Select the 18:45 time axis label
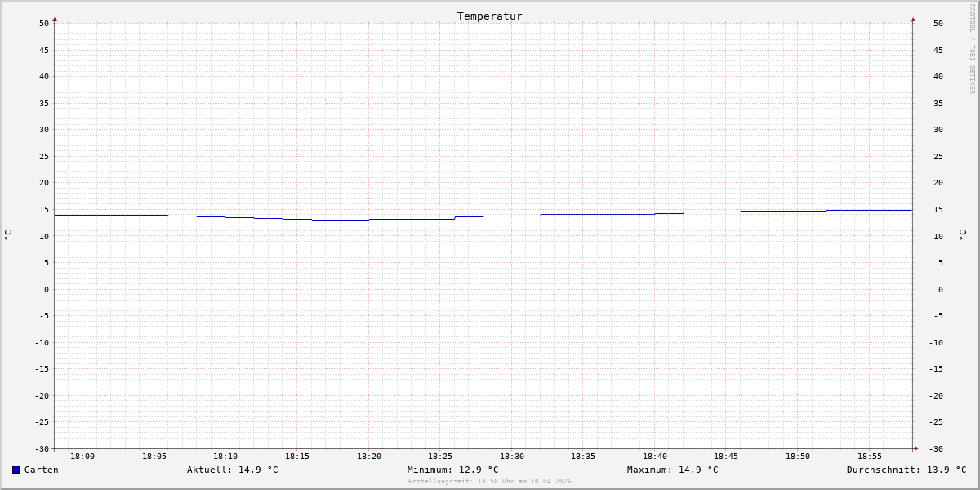Image resolution: width=980 pixels, height=490 pixels. point(726,457)
